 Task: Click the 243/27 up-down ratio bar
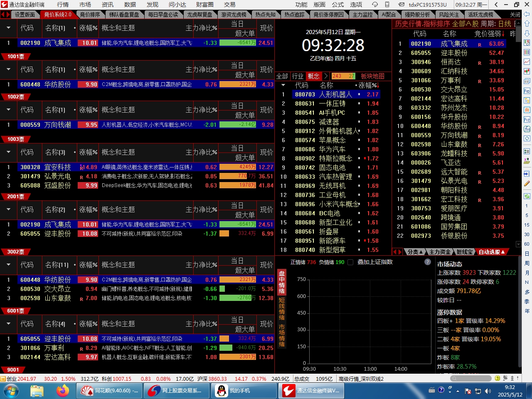point(343,76)
